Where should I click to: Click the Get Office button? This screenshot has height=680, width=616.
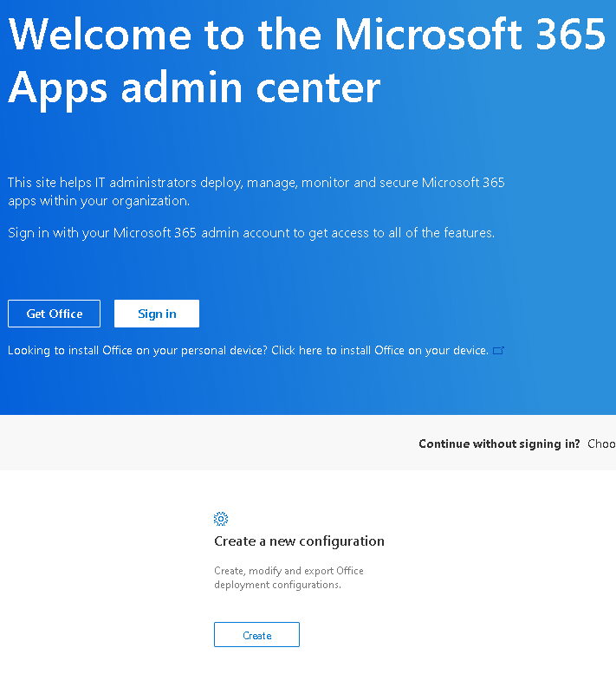point(54,314)
